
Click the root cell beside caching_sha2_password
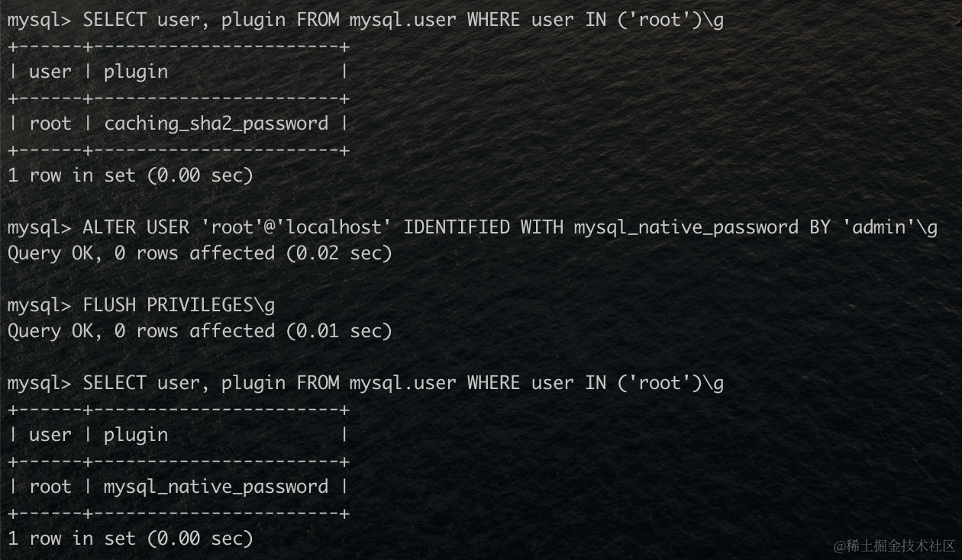tap(50, 124)
